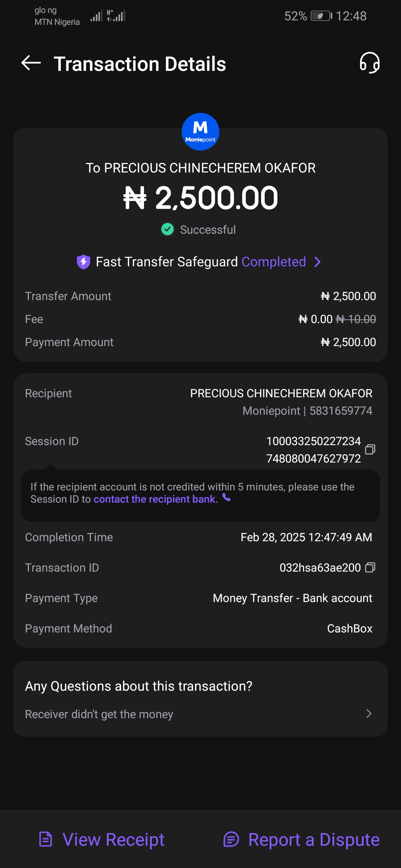Tap the back arrow icon

[x=31, y=63]
